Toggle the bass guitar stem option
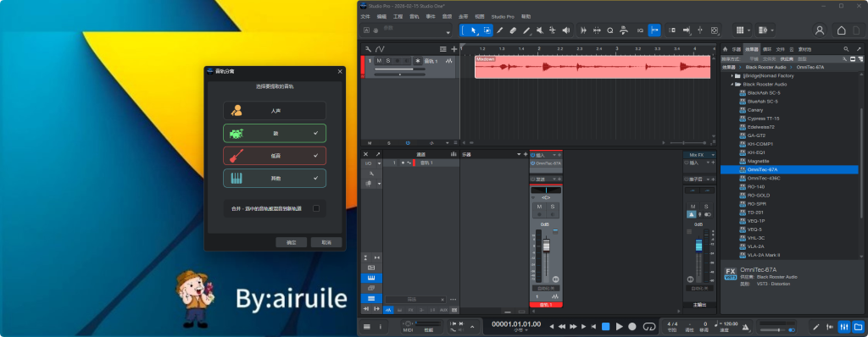This screenshot has height=337, width=868. (x=275, y=156)
